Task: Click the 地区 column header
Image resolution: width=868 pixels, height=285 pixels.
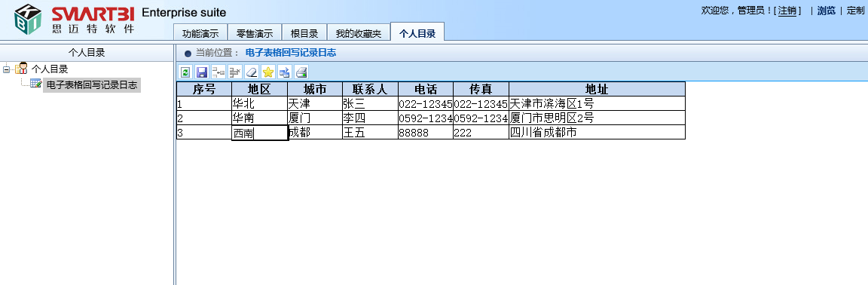Action: pyautogui.click(x=260, y=89)
